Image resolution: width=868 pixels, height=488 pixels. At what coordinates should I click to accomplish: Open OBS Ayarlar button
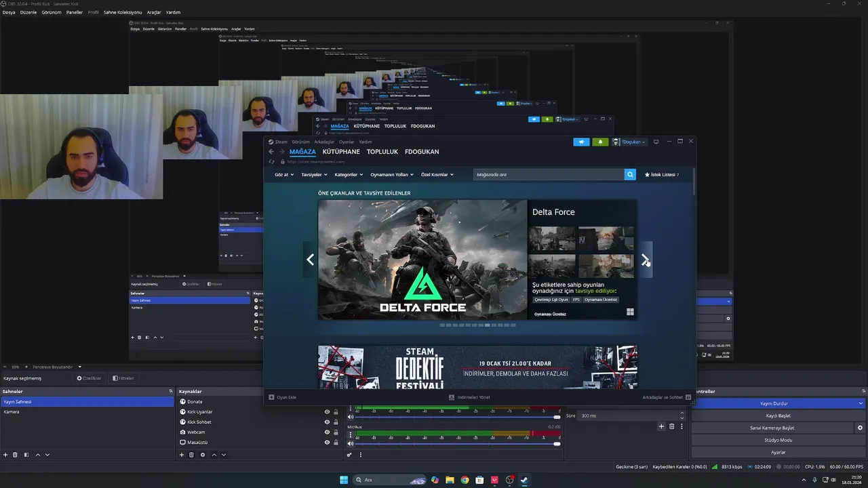pos(778,452)
